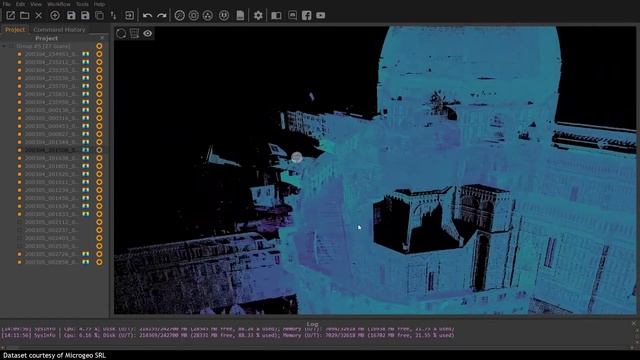Check the empty box for scan 200105_002112
Screen dimensions: 640x360
pyautogui.click(x=19, y=222)
